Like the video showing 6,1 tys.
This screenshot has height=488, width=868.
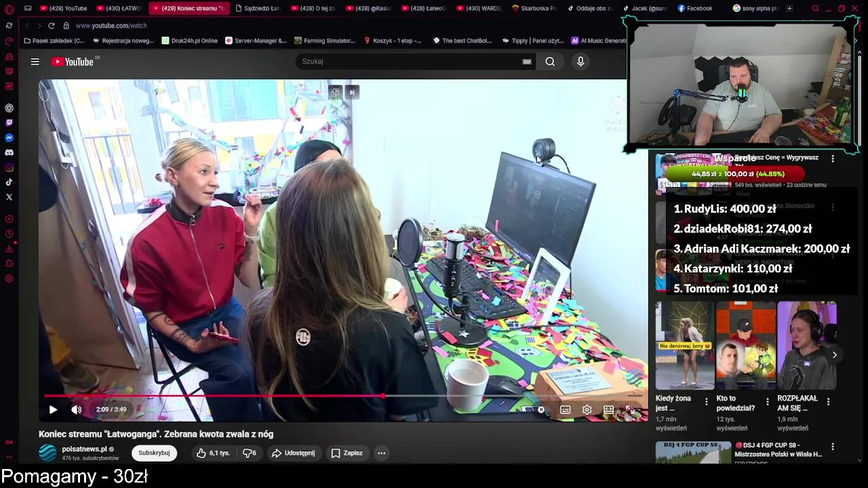pos(213,453)
